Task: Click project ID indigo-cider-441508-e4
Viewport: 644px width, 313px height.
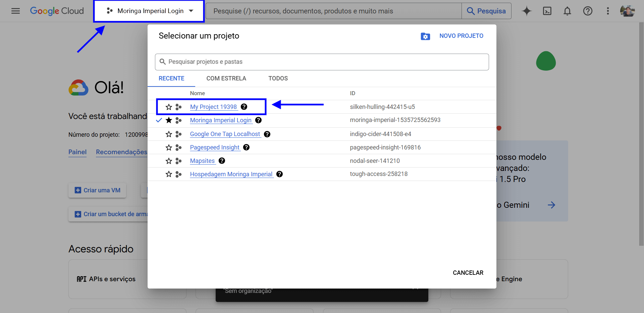Action: pos(380,134)
